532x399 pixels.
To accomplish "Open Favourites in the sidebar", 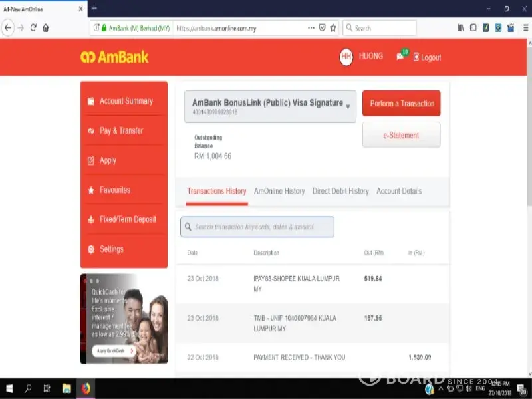I will [x=124, y=190].
